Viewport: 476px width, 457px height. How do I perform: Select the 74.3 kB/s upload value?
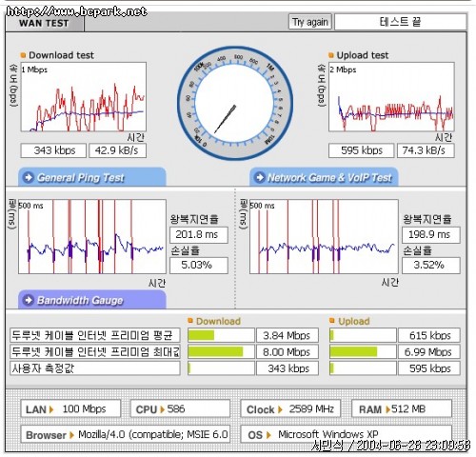click(426, 150)
